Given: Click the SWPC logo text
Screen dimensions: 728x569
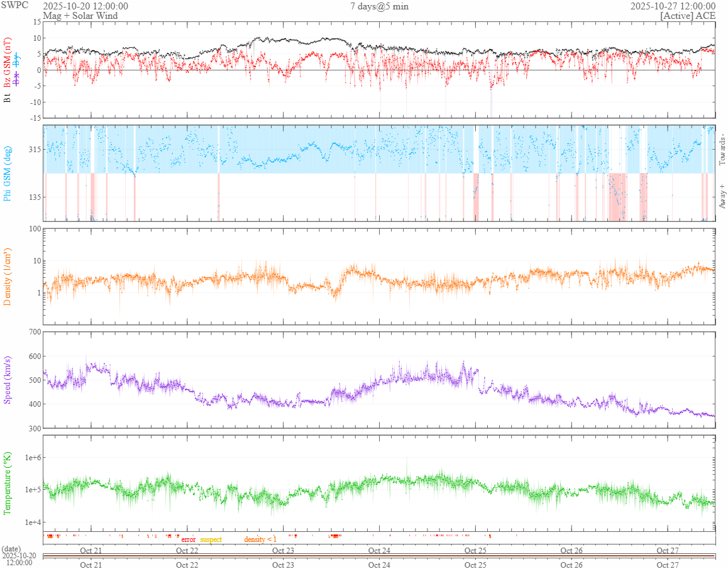Looking at the screenshot, I should [x=14, y=6].
